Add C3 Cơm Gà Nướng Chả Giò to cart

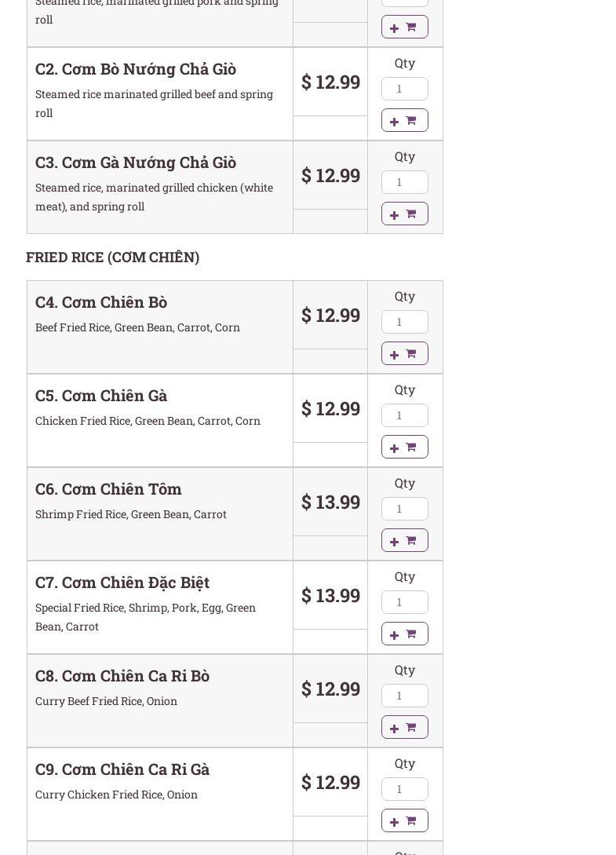404,214
